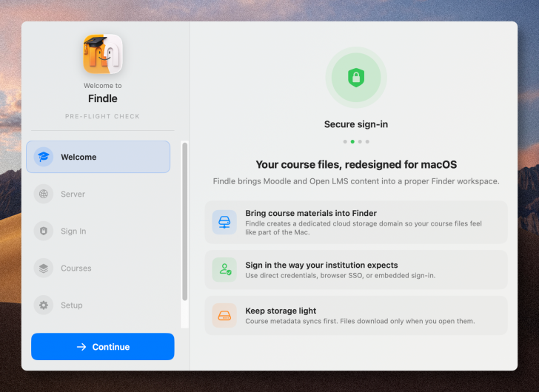
Task: Click the orange storage drive icon
Action: (x=224, y=316)
